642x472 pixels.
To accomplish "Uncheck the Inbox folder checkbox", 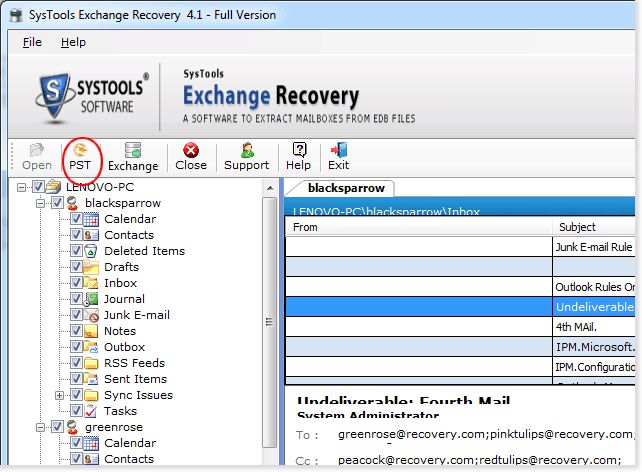I will coord(76,283).
